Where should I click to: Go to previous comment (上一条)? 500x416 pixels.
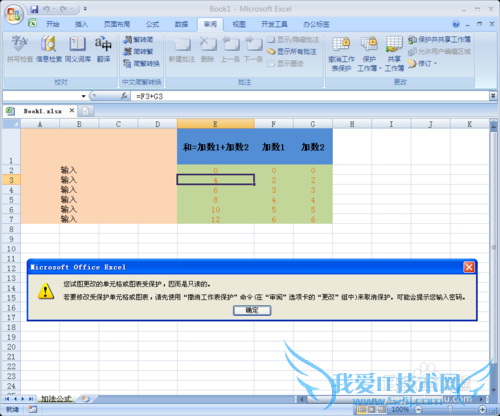tap(230, 49)
